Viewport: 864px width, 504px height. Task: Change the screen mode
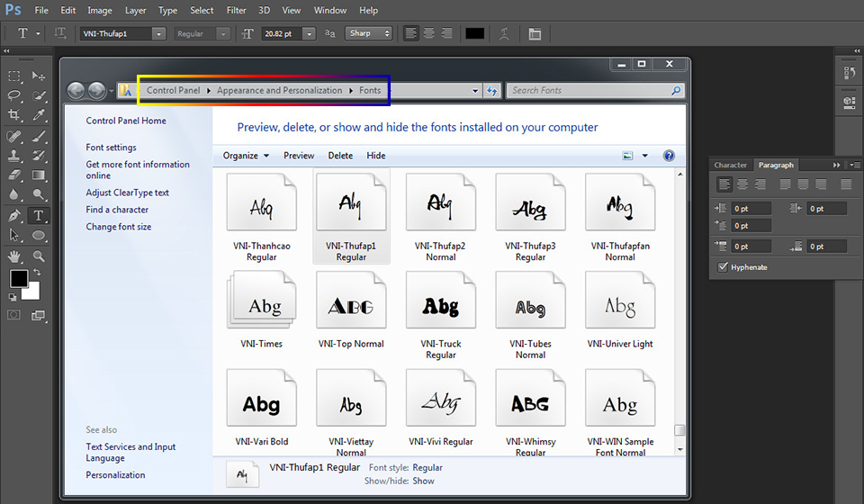(39, 315)
